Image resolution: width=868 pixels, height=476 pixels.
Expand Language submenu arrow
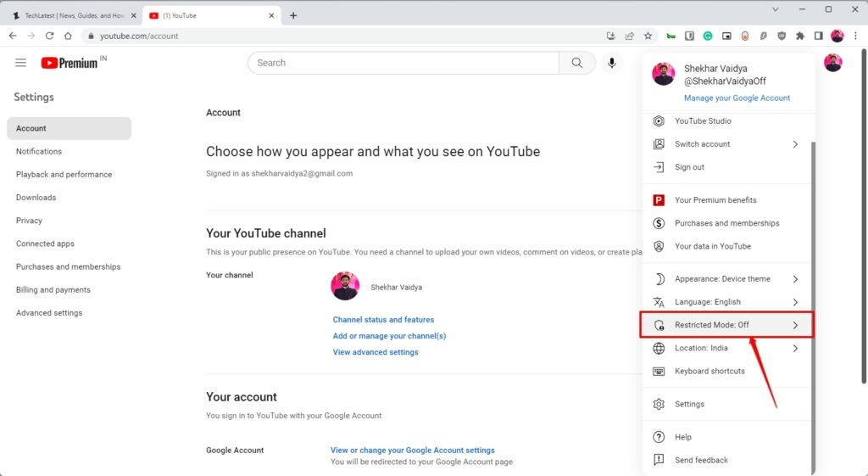pyautogui.click(x=795, y=302)
